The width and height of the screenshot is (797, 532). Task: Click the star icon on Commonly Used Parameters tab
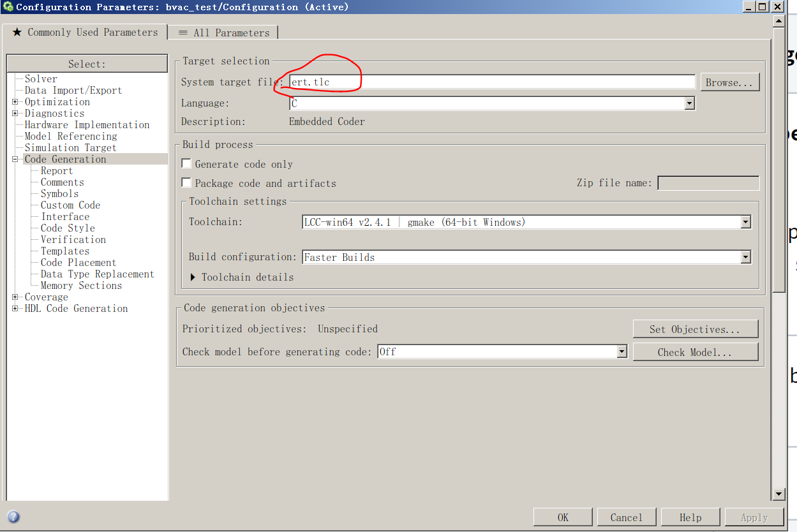coord(15,32)
